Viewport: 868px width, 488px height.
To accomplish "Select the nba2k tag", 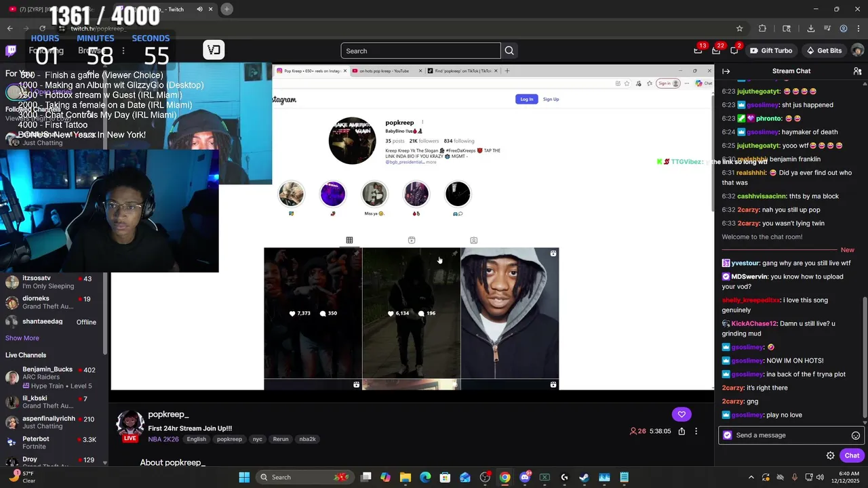I will click(x=307, y=439).
